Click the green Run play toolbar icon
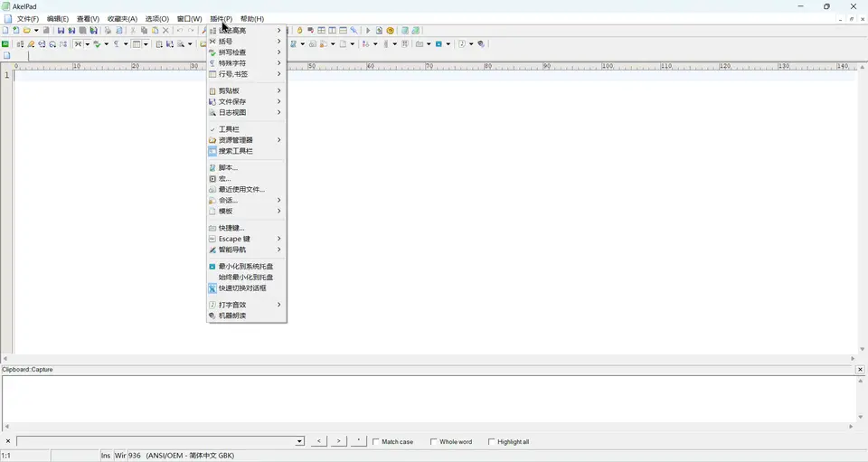Image resolution: width=868 pixels, height=462 pixels. 368,31
